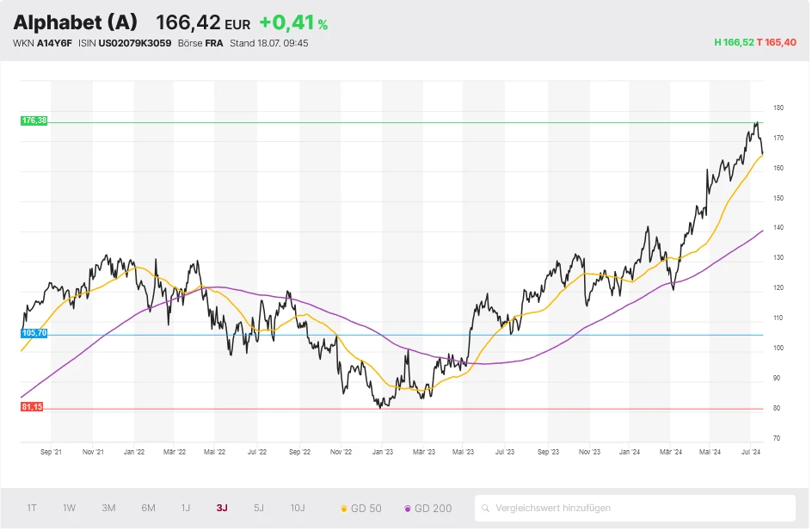Click the search magnifier icon in comparison field
The image size is (812, 531).
tap(487, 508)
